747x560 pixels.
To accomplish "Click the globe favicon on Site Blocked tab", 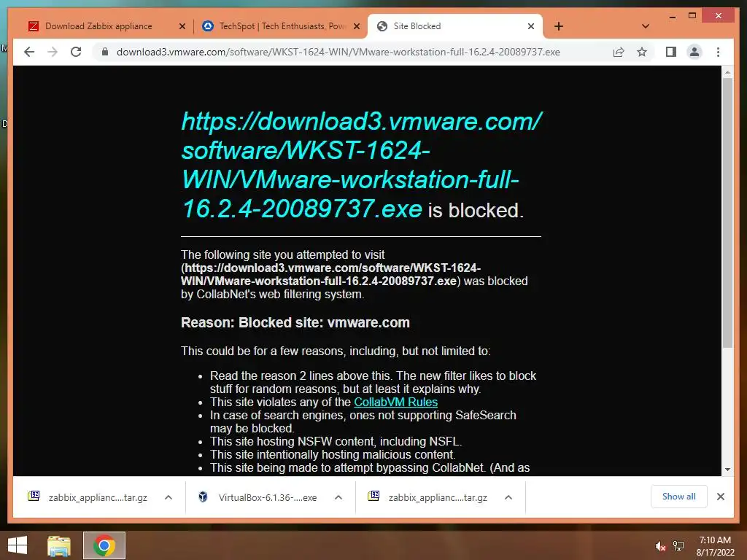I will 382,26.
